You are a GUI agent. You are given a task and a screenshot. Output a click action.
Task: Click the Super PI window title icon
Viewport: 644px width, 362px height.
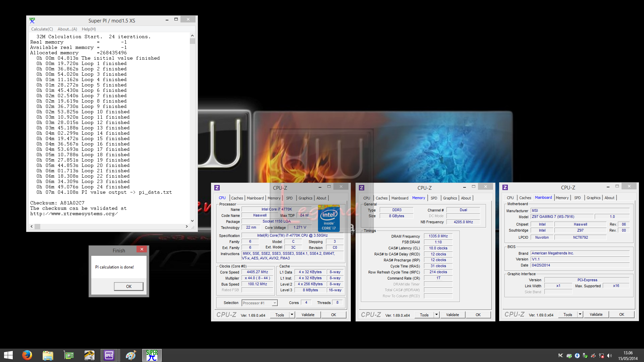pos(32,20)
